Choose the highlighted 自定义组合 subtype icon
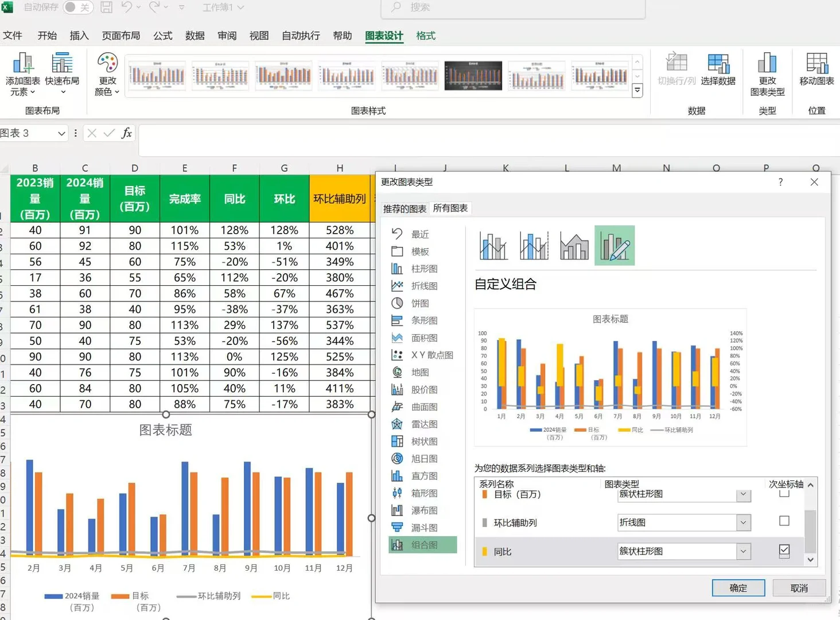Screen dimensions: 840x620 [x=615, y=246]
